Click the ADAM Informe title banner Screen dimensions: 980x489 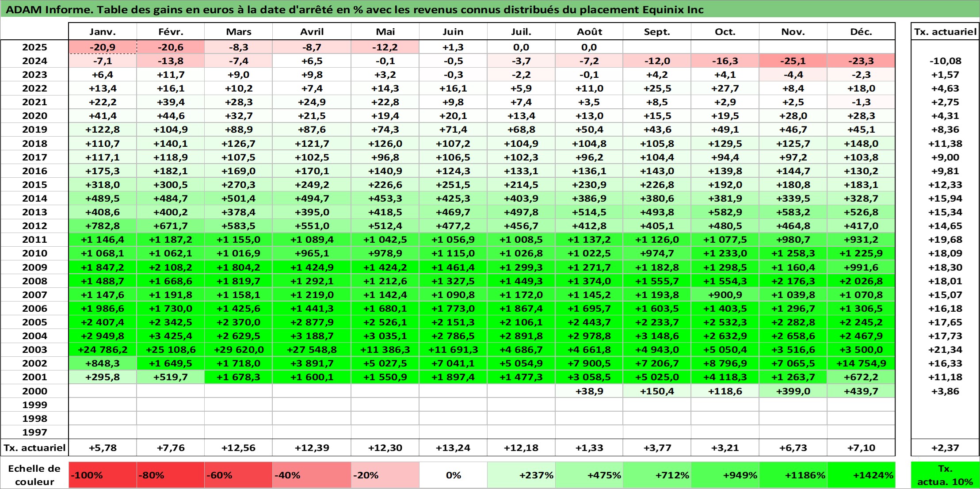(490, 9)
